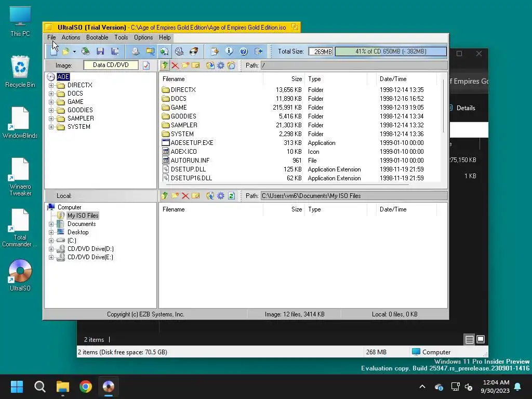The height and width of the screenshot is (399, 532).
Task: Go up one folder in image pane
Action: (x=165, y=65)
